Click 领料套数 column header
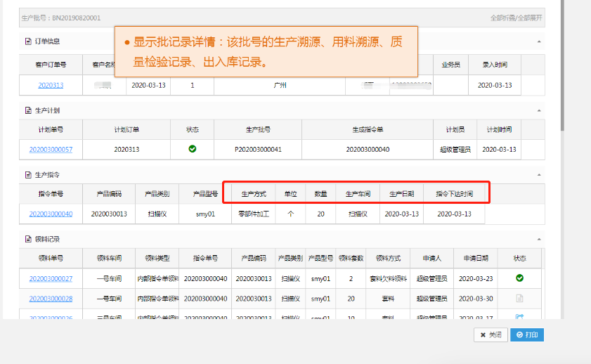Viewport: 591px width, 364px height. click(x=351, y=259)
